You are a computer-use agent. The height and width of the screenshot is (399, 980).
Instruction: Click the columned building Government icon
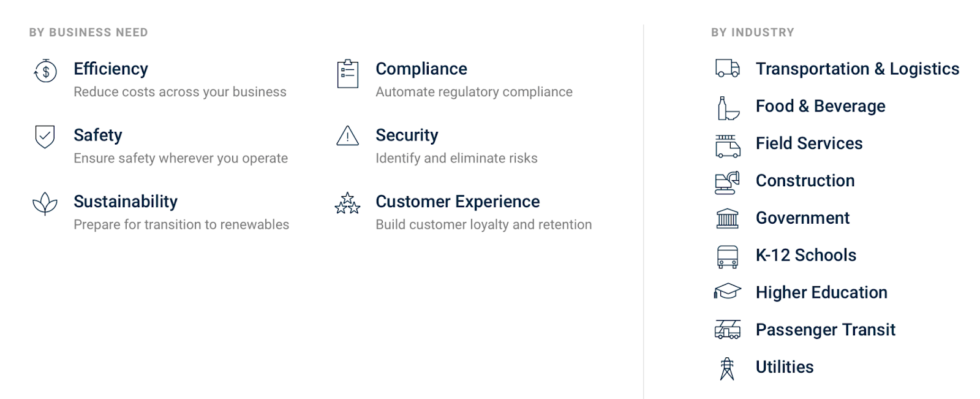point(727,218)
